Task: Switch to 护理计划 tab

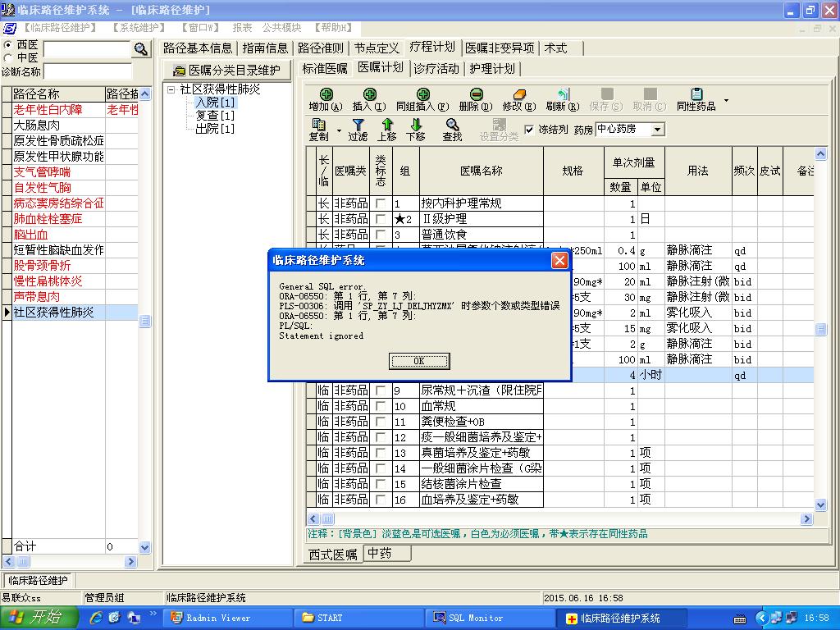Action: click(x=492, y=69)
